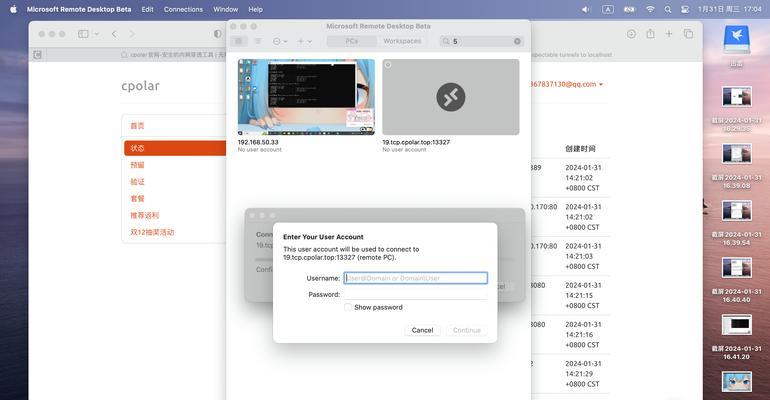The height and width of the screenshot is (400, 770).
Task: Open the Window menu
Action: [225, 9]
